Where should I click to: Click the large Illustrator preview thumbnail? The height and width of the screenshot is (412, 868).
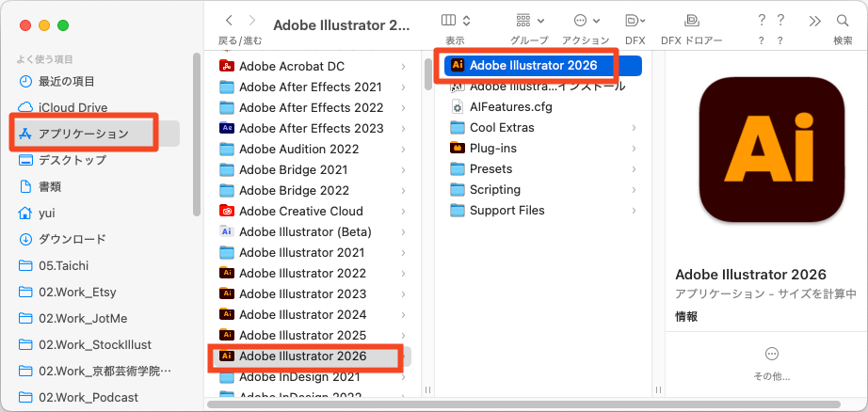click(764, 152)
